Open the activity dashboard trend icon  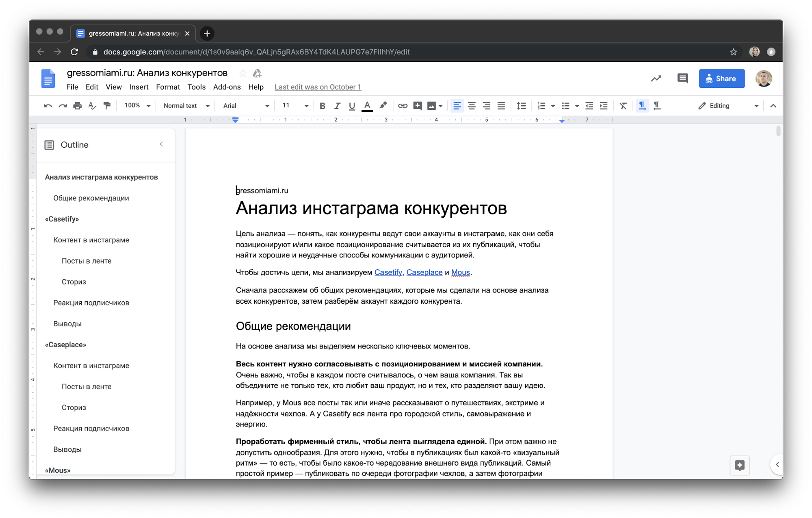(x=656, y=78)
